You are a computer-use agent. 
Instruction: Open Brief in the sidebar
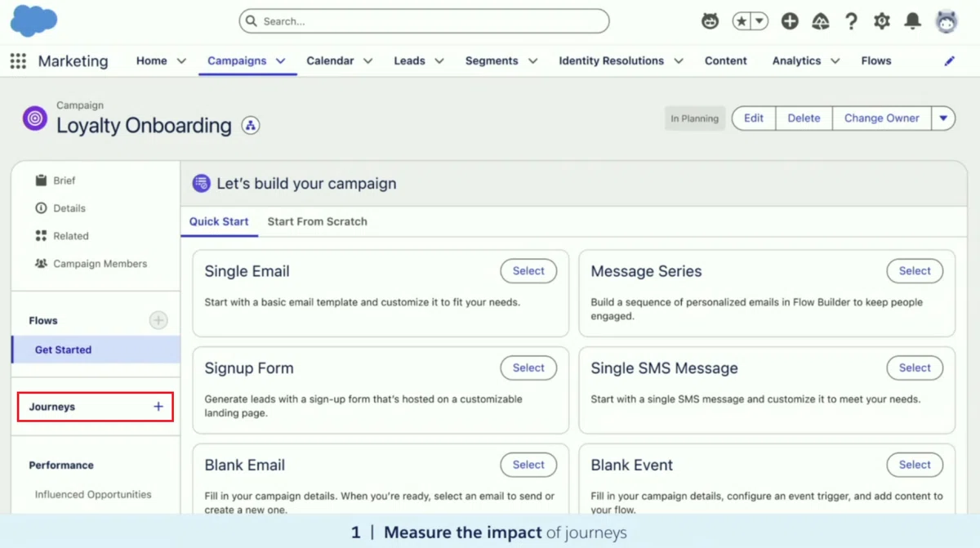click(x=65, y=180)
